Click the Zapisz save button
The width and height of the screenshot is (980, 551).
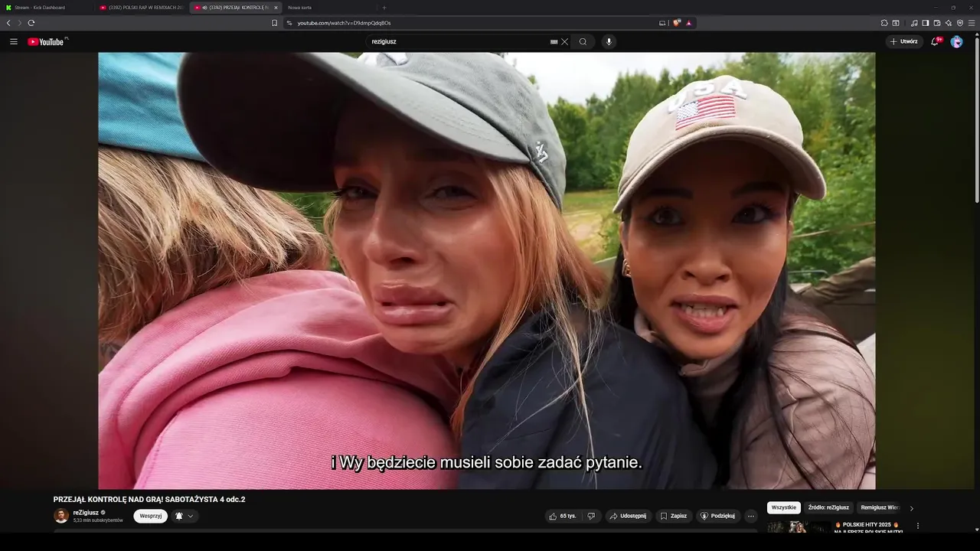coord(674,516)
